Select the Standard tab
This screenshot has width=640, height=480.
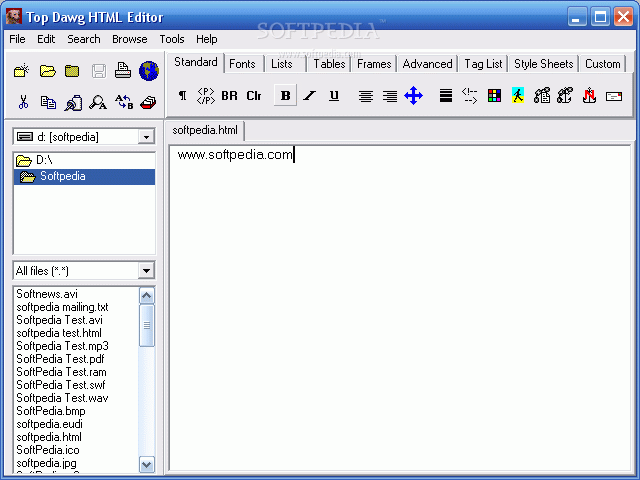[196, 62]
